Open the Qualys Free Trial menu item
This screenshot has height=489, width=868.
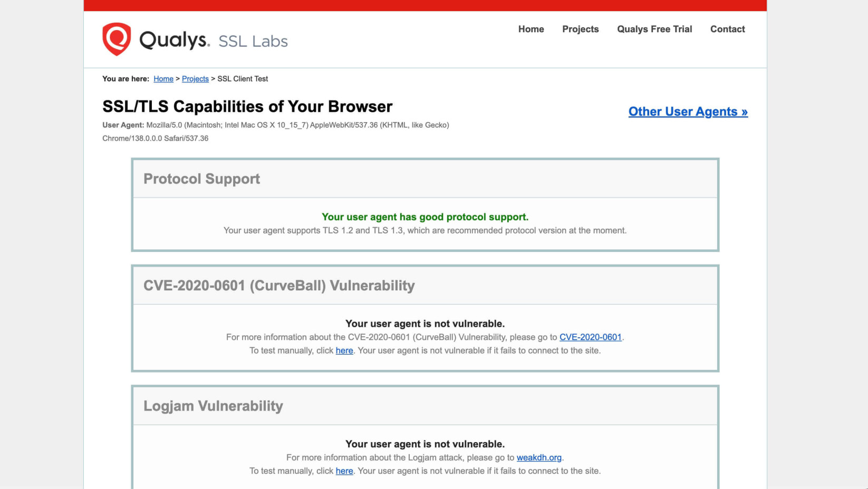[x=654, y=29]
